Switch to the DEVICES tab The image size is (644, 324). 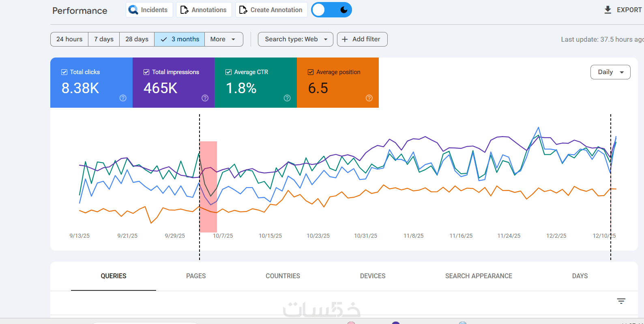(373, 276)
